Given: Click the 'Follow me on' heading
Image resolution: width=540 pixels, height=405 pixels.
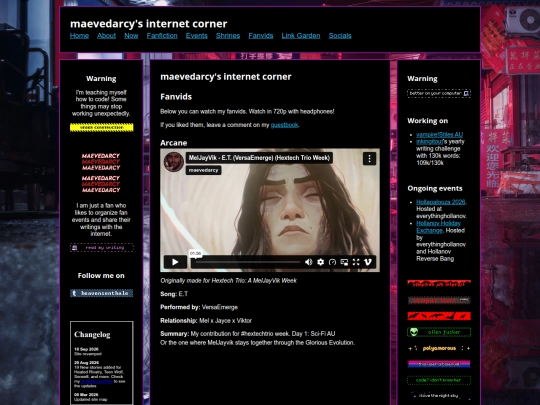Looking at the screenshot, I should (x=101, y=276).
